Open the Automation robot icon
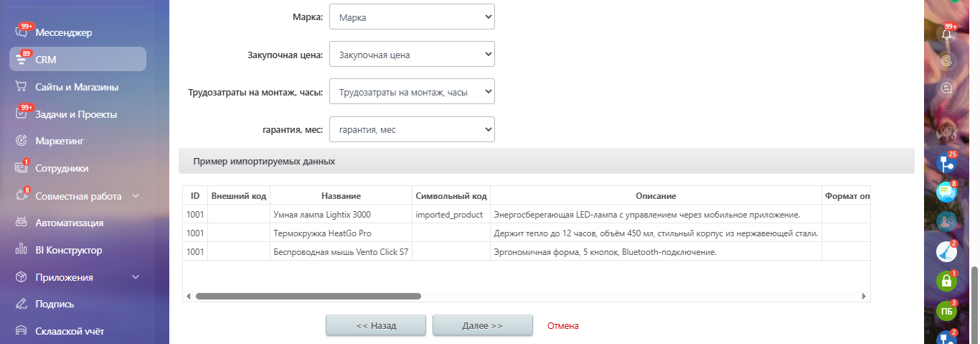This screenshot has width=980, height=344. [22, 223]
